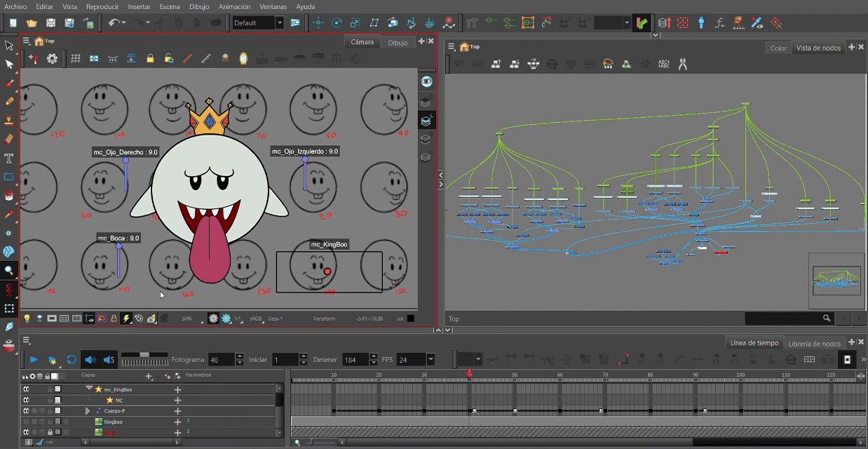868x449 pixels.
Task: Open the Timeline panel menu
Action: pyautogui.click(x=26, y=341)
